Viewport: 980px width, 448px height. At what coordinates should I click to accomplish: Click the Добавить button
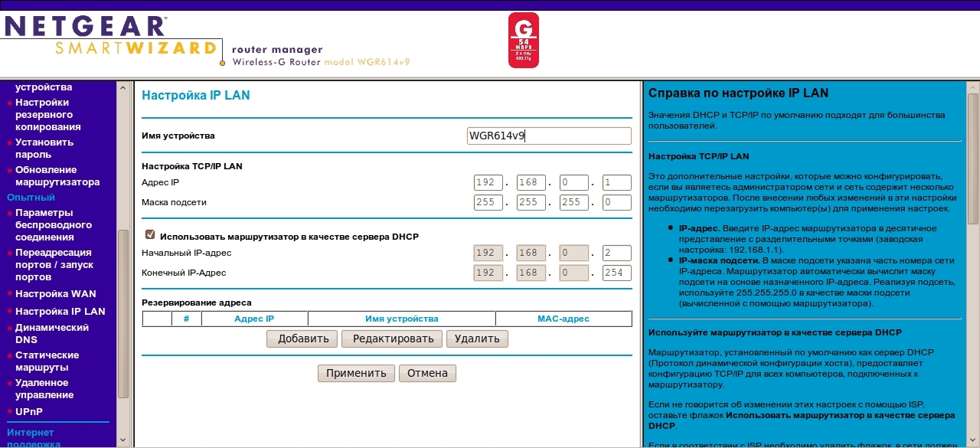(302, 338)
